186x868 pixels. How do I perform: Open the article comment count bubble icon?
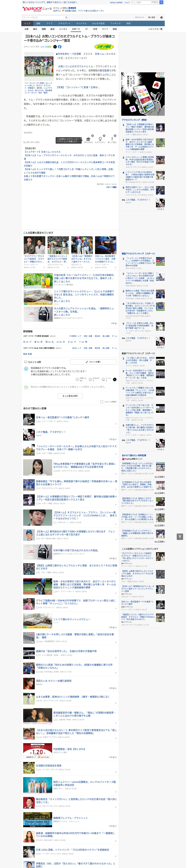tap(42, 47)
